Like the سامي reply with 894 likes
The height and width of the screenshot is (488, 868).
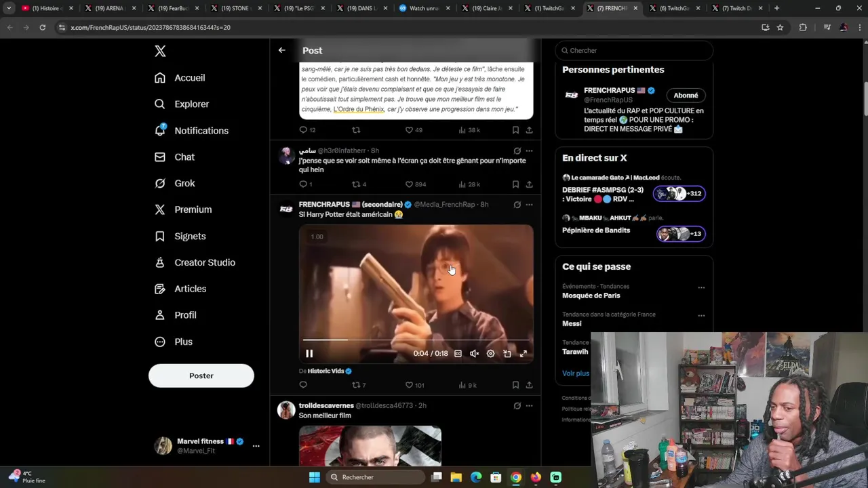tap(415, 184)
